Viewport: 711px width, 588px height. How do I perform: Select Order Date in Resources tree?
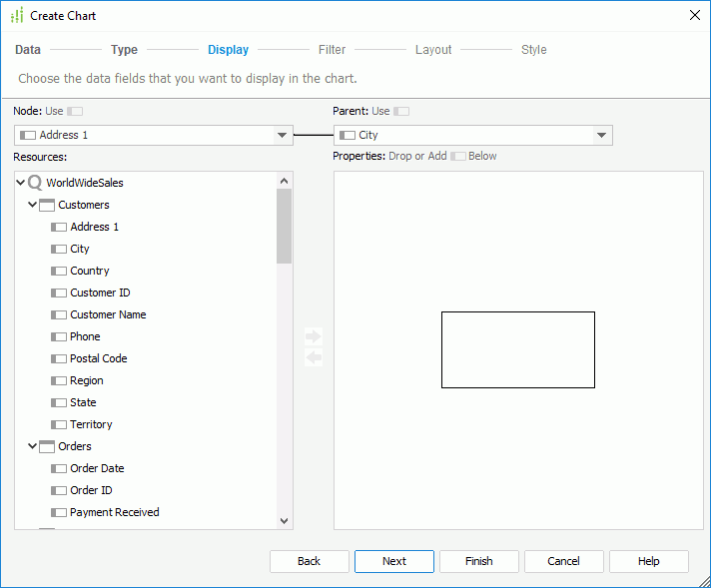coord(97,468)
